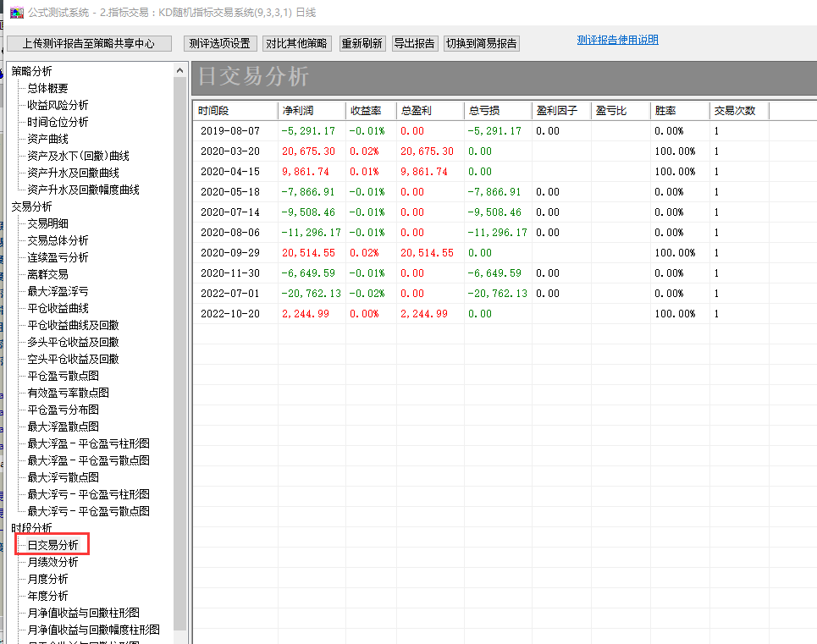
Task: Select 总体概要 in the strategy tree
Action: [47, 88]
